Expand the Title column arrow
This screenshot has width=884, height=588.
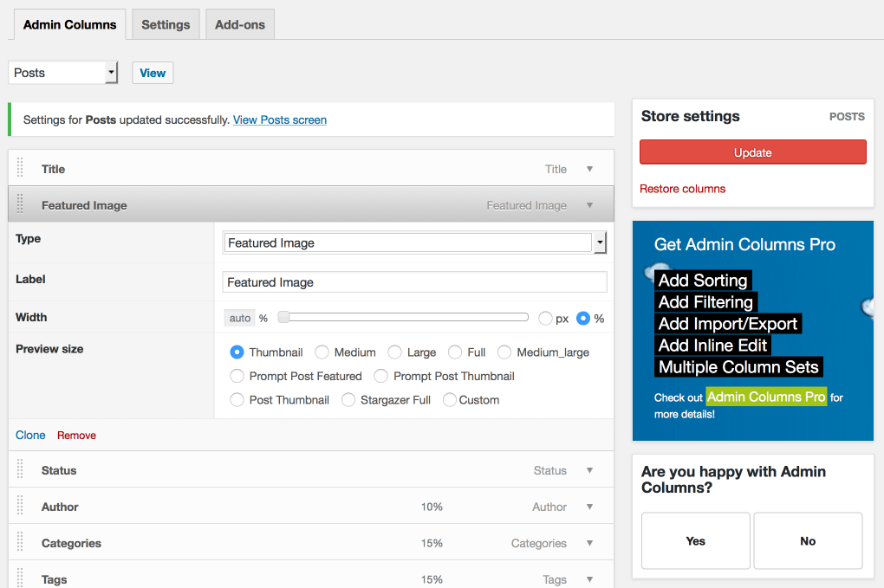pyautogui.click(x=589, y=169)
